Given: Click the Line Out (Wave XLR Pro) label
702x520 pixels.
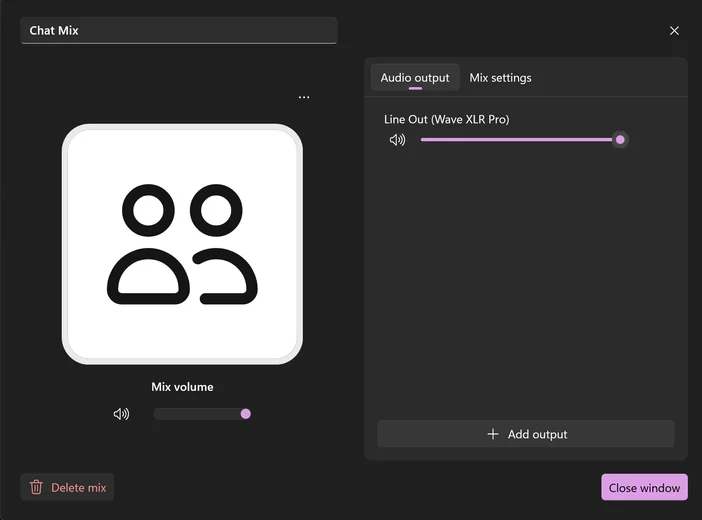Looking at the screenshot, I should 446,119.
